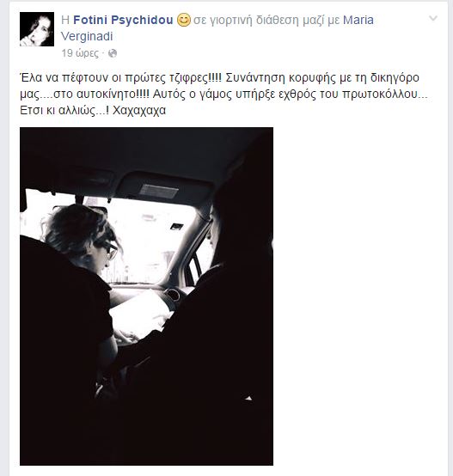The height and width of the screenshot is (476, 453).
Task: Click the car sun visor in photo
Action: 163,188
